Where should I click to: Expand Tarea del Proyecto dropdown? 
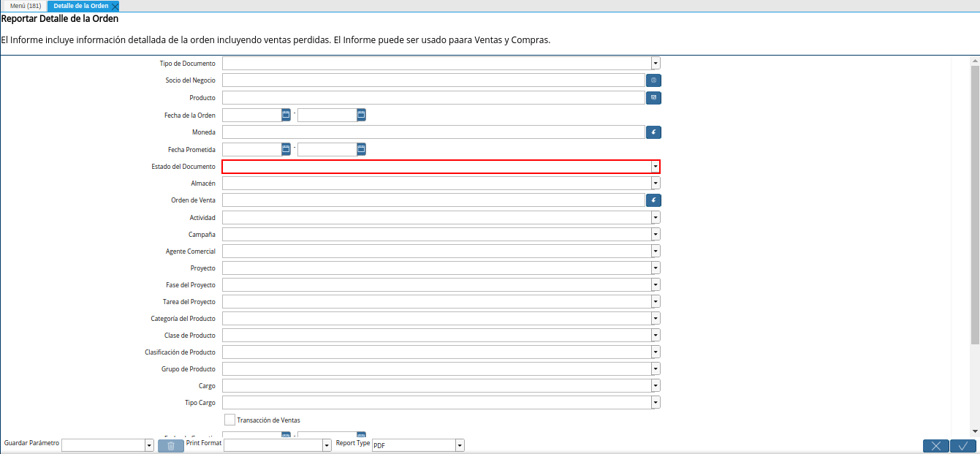coord(656,301)
